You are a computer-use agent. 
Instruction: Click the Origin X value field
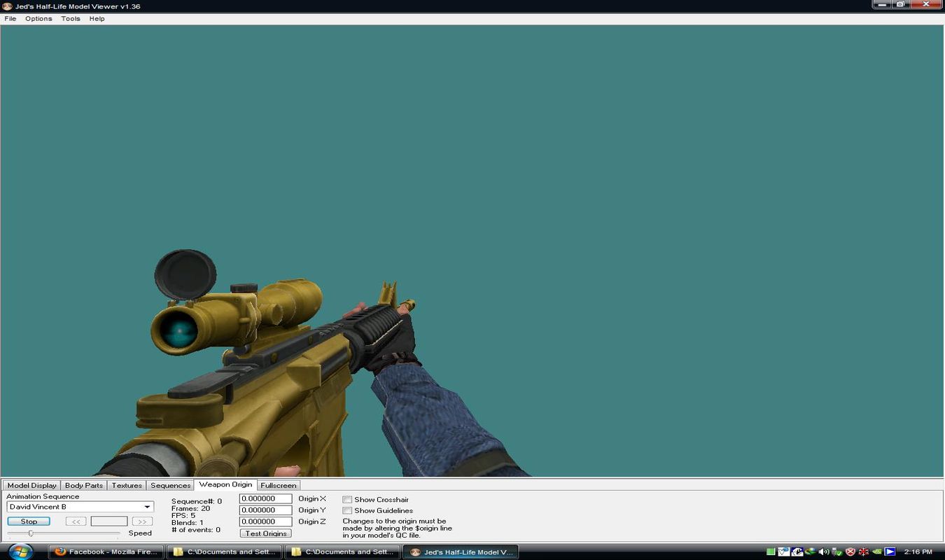(x=265, y=499)
